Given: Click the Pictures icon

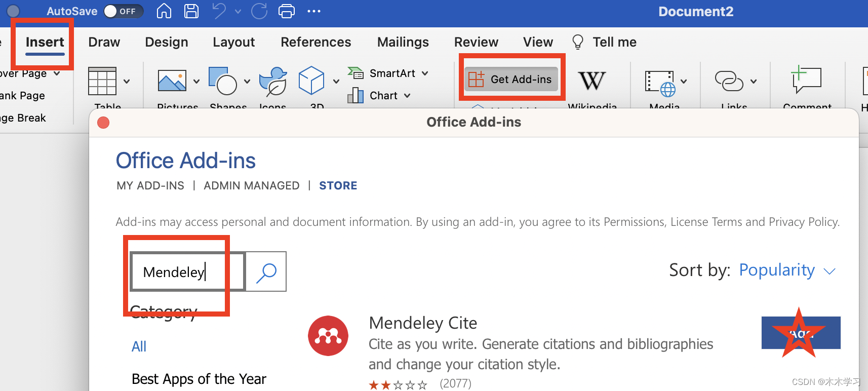Looking at the screenshot, I should 172,81.
